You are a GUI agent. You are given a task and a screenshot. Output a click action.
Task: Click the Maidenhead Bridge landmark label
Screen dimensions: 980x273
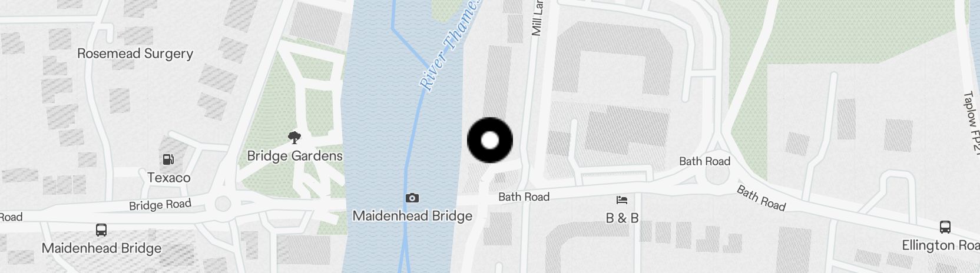coord(412,216)
